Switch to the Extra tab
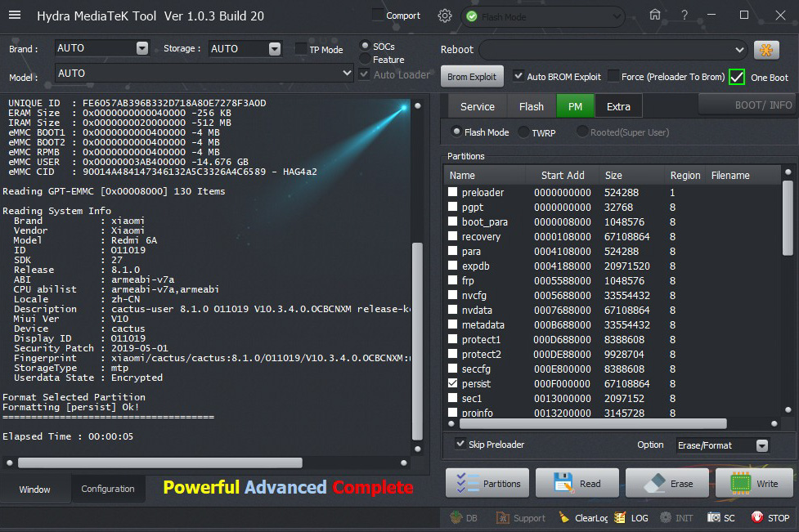The image size is (799, 532). (x=618, y=106)
